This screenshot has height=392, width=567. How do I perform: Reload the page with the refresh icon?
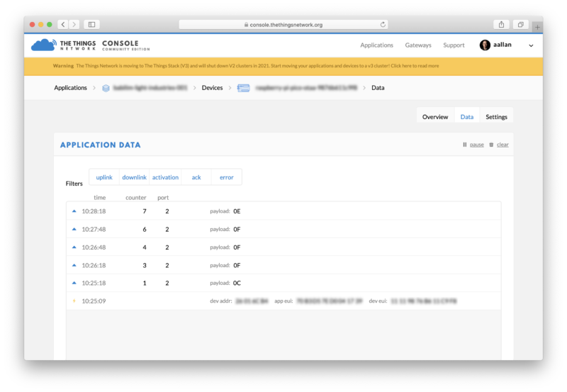(383, 25)
